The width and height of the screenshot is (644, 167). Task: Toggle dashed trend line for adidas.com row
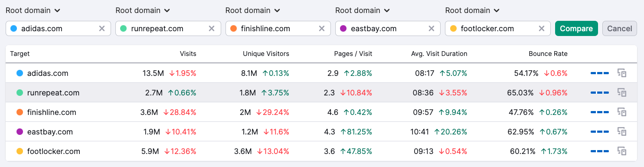click(x=600, y=73)
